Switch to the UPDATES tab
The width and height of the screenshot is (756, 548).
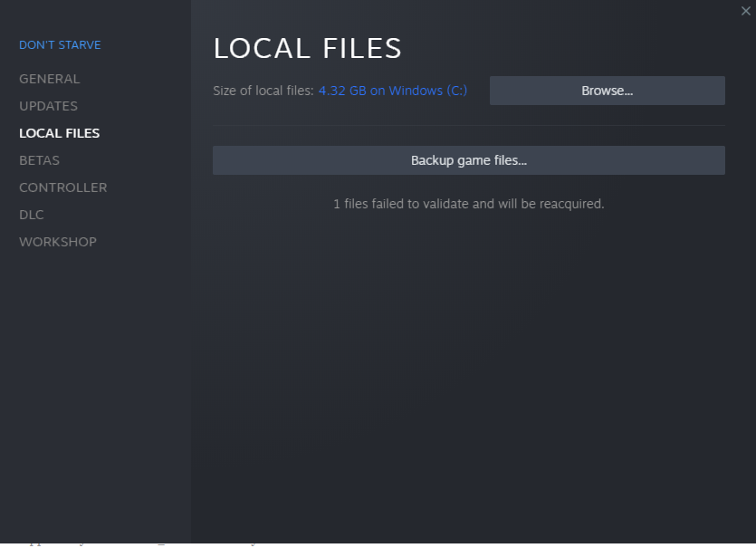[49, 106]
